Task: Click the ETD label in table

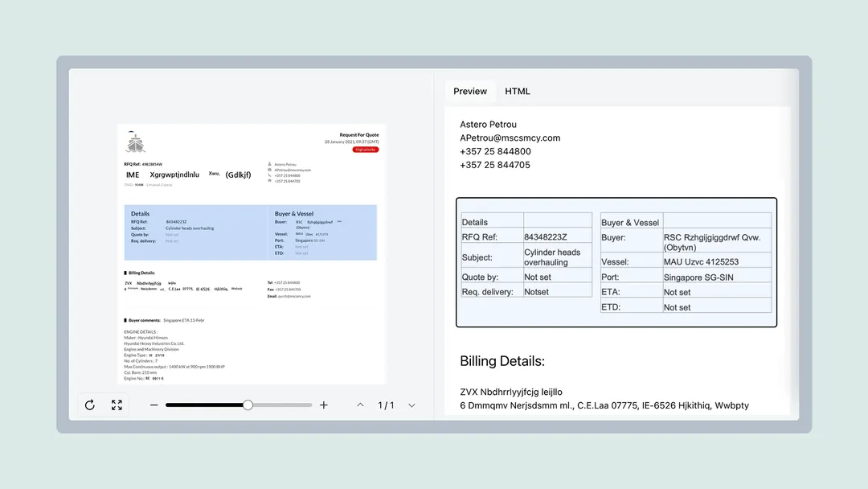Action: pyautogui.click(x=611, y=307)
